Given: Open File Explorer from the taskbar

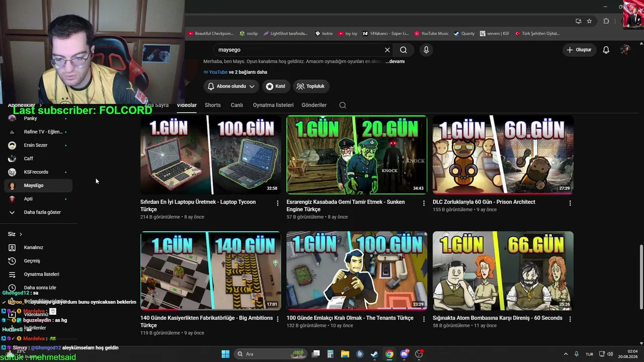Looking at the screenshot, I should [345, 354].
